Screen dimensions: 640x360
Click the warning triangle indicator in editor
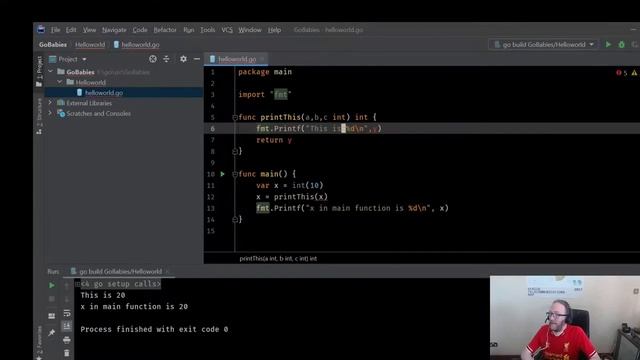point(634,73)
